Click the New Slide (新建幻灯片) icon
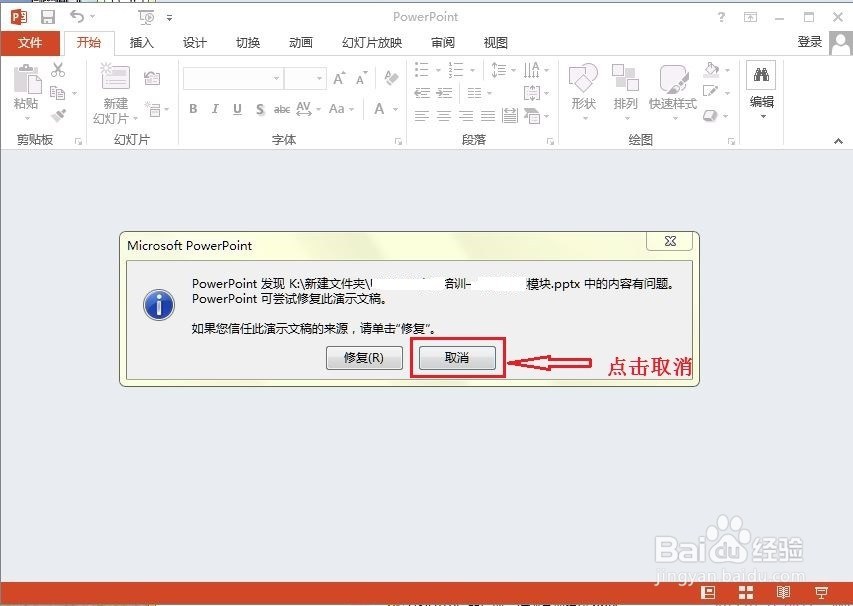853x606 pixels. pos(114,77)
